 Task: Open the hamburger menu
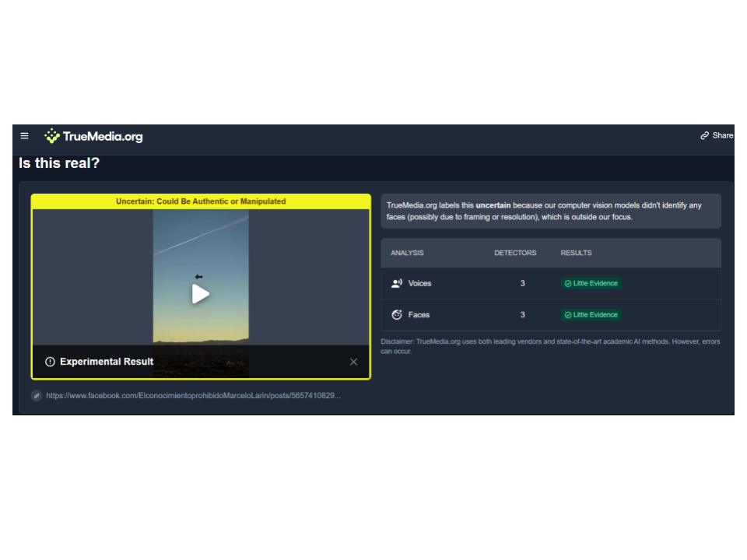25,136
